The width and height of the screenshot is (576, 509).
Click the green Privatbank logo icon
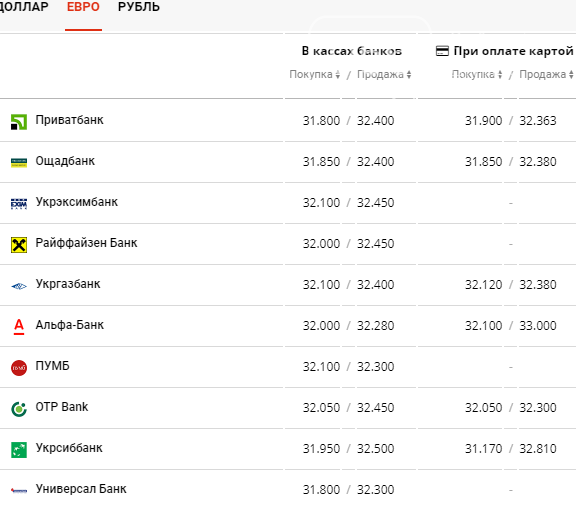click(x=19, y=122)
